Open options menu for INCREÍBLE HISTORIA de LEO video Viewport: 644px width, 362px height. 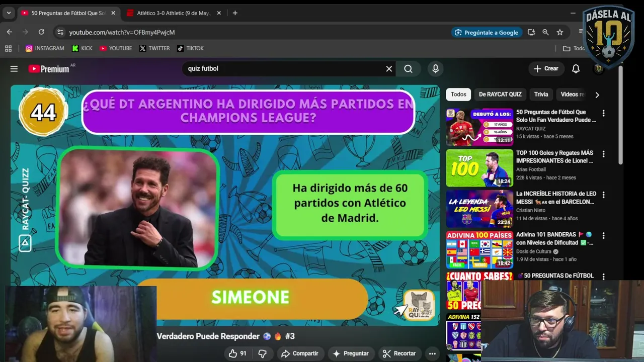click(x=603, y=195)
